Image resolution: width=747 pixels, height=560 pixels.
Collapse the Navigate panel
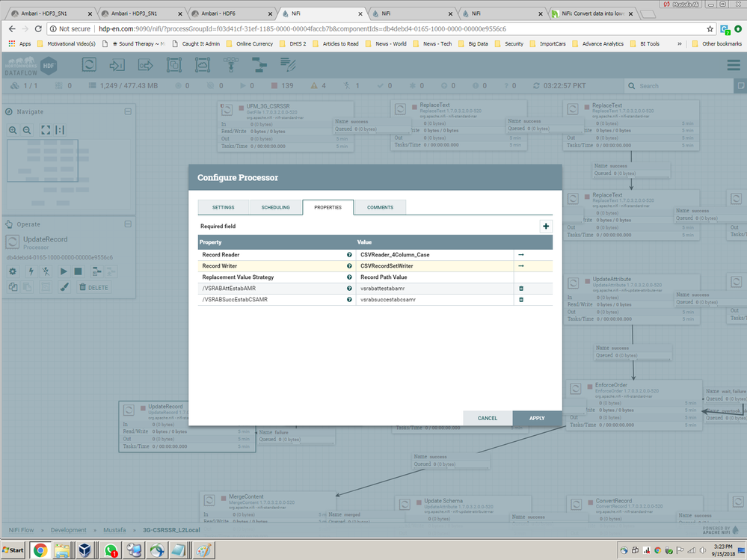(128, 111)
